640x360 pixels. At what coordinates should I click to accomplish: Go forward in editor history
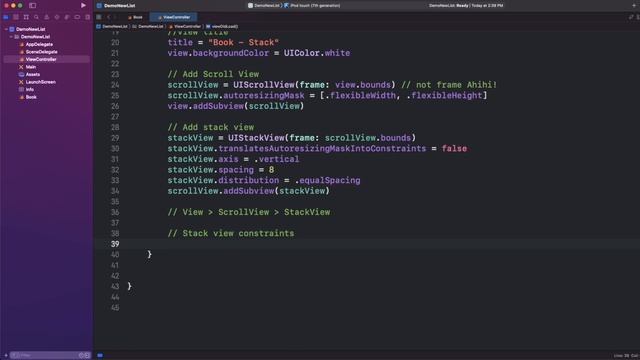115,17
